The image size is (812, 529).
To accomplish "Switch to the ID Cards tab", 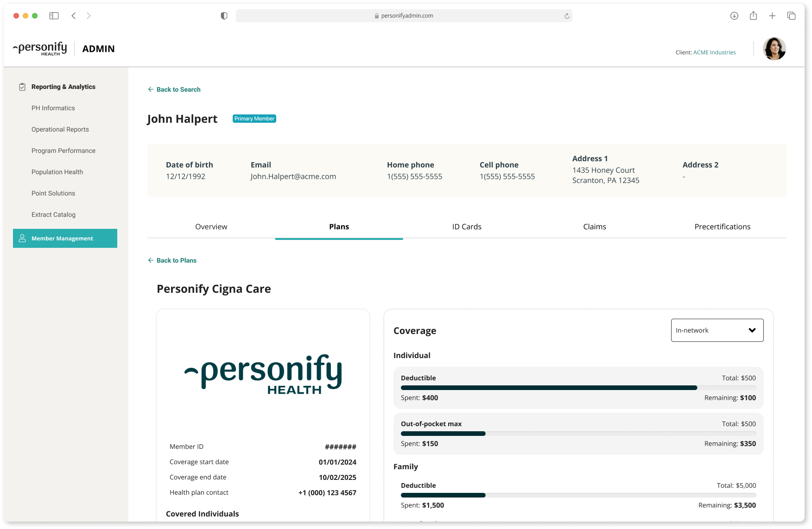I will pos(467,227).
